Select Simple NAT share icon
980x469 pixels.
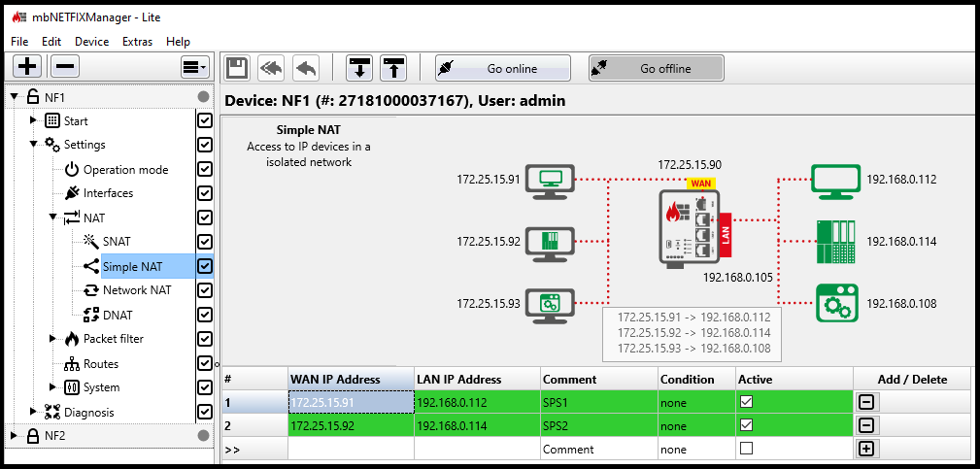click(91, 266)
